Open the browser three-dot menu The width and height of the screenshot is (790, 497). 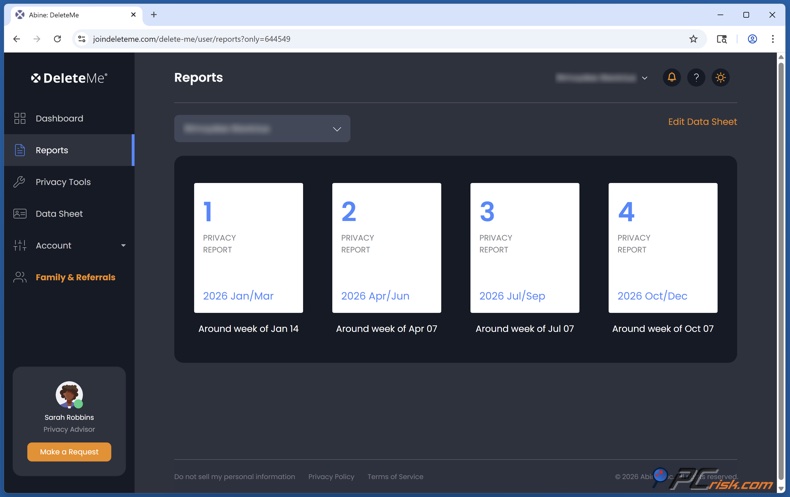[x=772, y=39]
